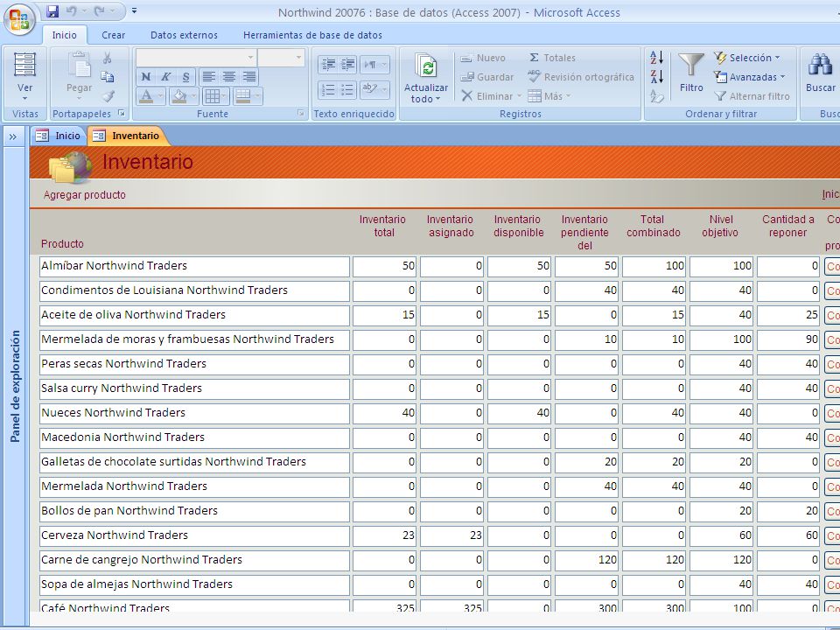Save using the quick access disk icon
The height and width of the screenshot is (630, 840).
pyautogui.click(x=52, y=10)
